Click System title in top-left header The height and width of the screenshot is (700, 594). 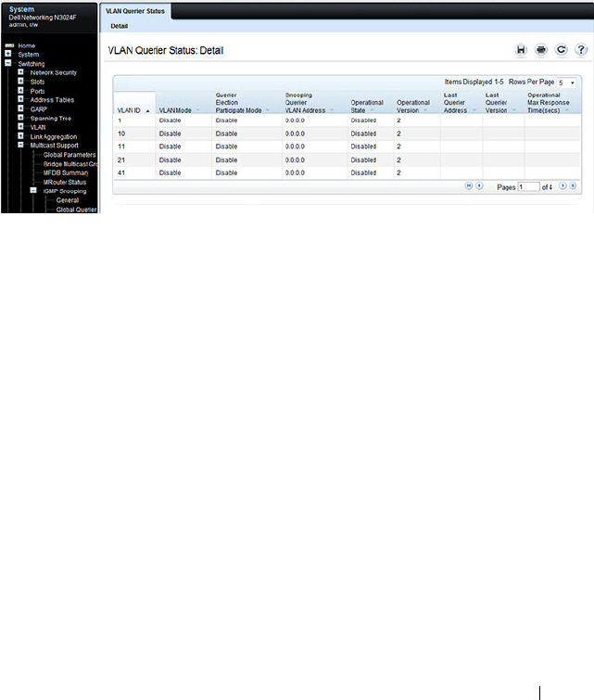click(21, 9)
